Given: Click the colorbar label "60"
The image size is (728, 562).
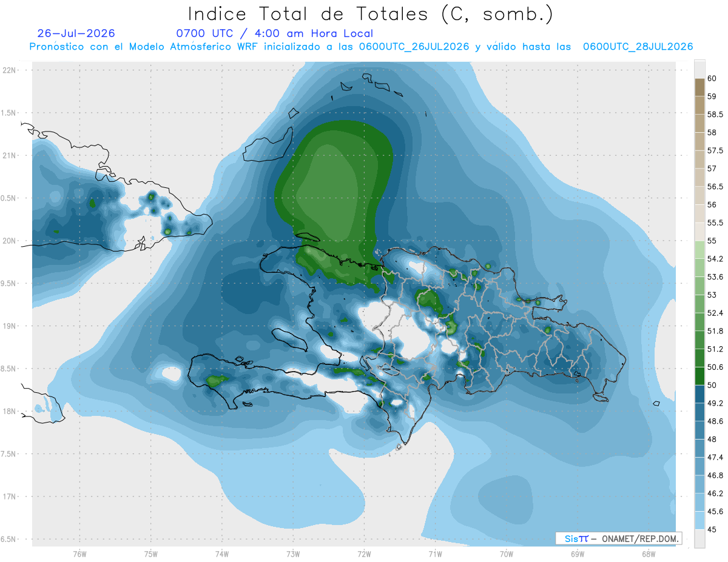Looking at the screenshot, I should [712, 78].
